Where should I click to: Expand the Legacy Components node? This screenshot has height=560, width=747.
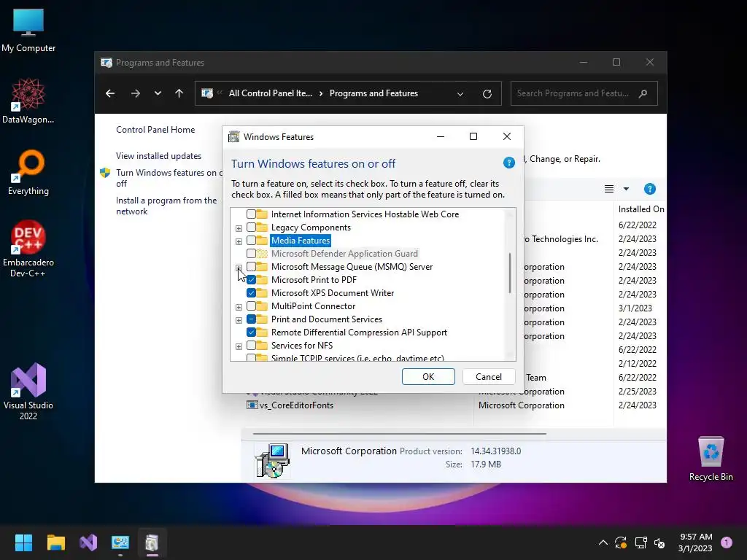click(x=239, y=228)
